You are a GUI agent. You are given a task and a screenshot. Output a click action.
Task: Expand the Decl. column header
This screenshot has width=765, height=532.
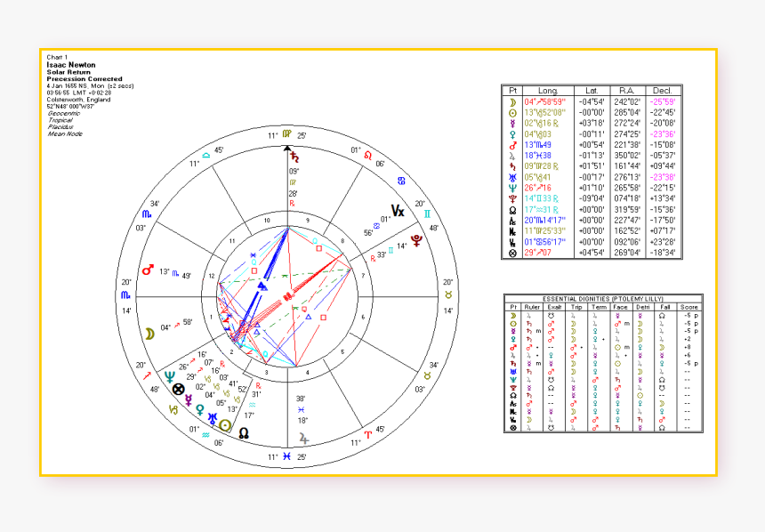pos(663,91)
